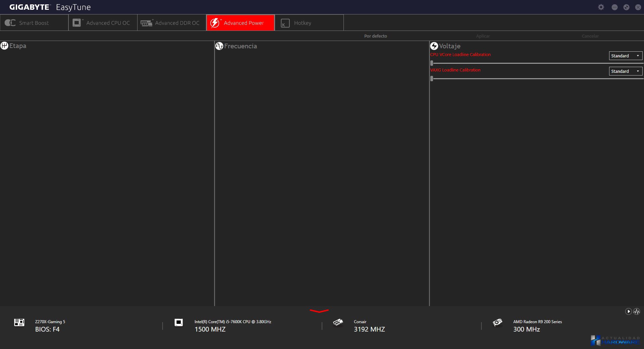Image resolution: width=644 pixels, height=349 pixels.
Task: Collapse the bottom info panel red chevron
Action: tap(319, 311)
